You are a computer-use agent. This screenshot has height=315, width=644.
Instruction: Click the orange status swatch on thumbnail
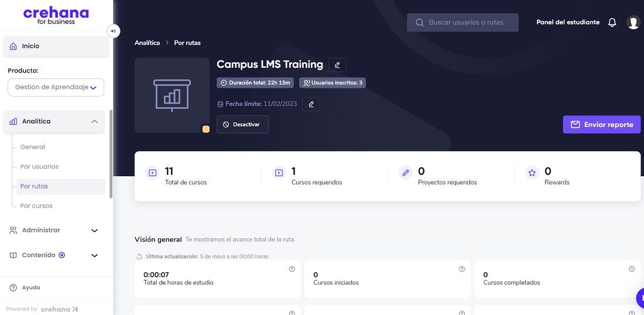pyautogui.click(x=205, y=129)
